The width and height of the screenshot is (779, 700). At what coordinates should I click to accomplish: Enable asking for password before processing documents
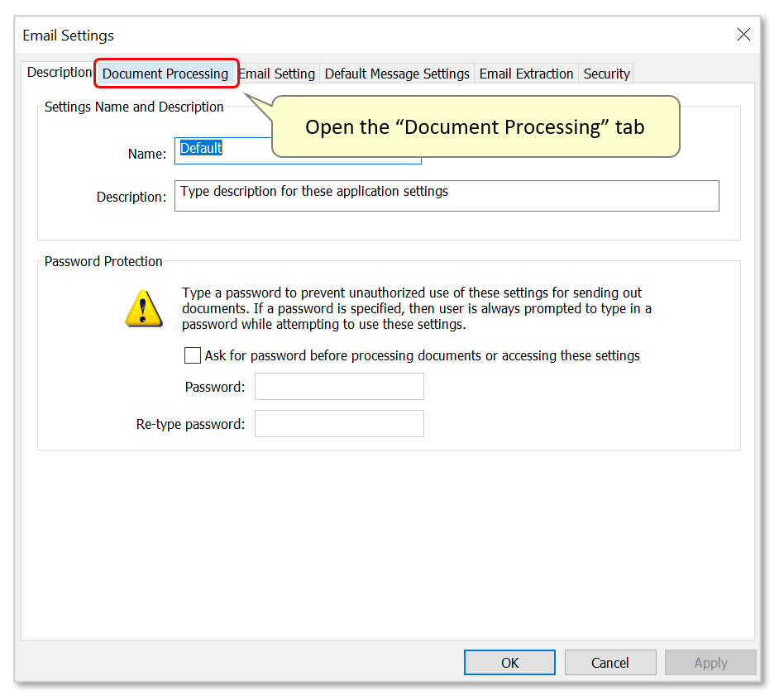coord(193,355)
